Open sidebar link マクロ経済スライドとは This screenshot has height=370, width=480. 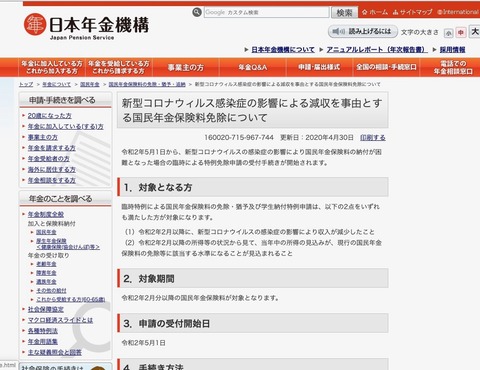click(x=60, y=320)
